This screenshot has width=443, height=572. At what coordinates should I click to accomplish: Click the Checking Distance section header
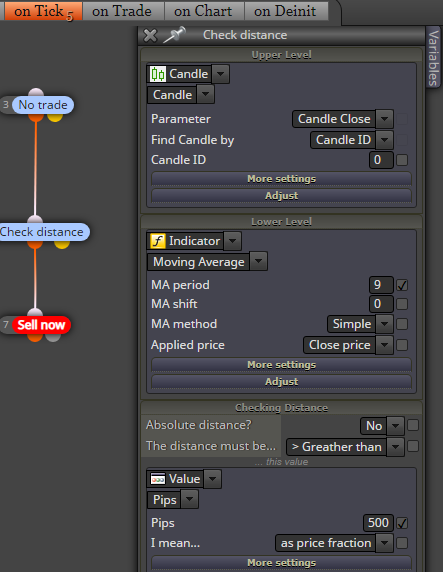point(281,407)
